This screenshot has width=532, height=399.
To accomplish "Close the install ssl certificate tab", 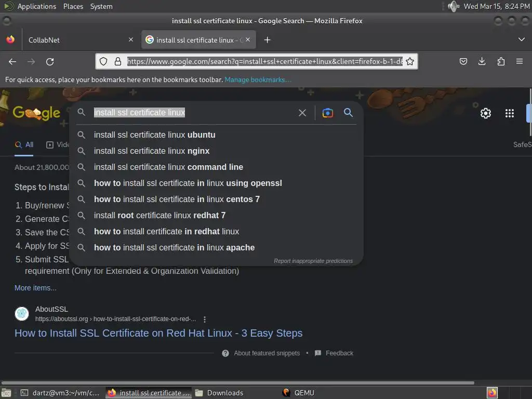I will coord(248,39).
